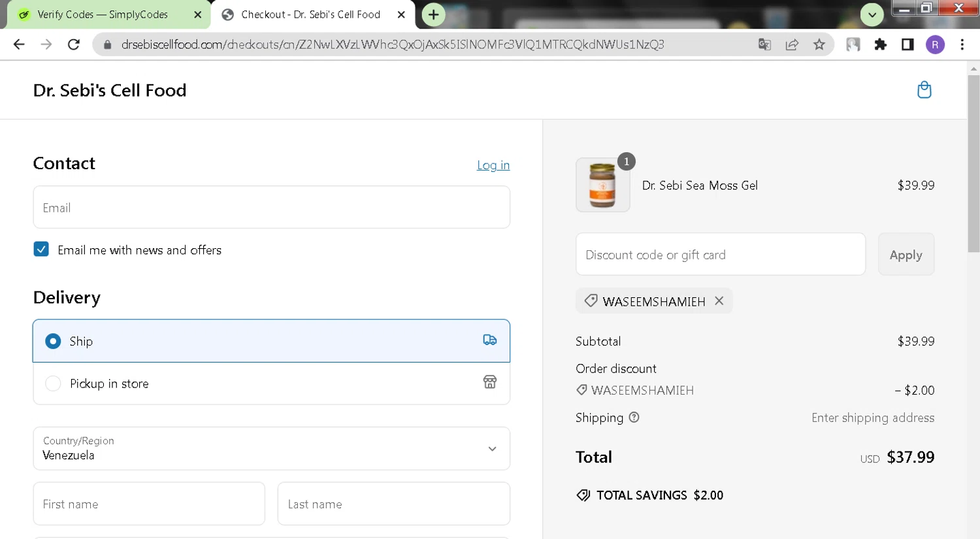Viewport: 980px width, 539px height.
Task: Click the lock icon in the address bar
Action: point(108,44)
